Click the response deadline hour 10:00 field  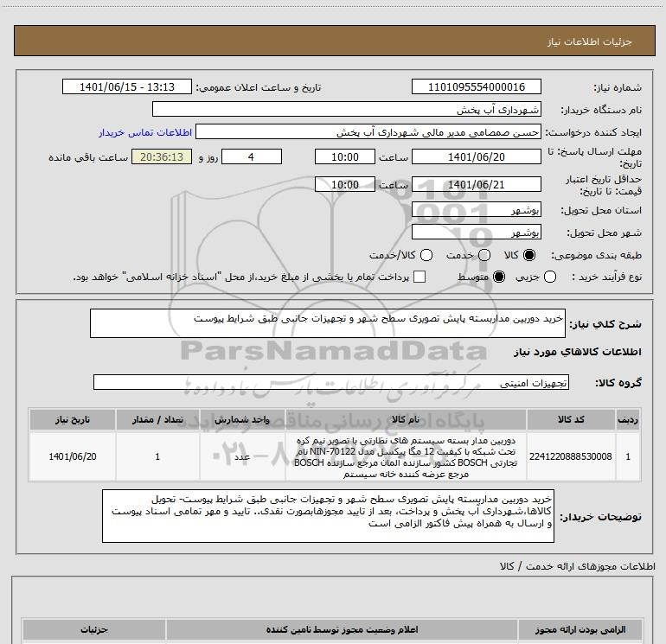[x=345, y=156]
